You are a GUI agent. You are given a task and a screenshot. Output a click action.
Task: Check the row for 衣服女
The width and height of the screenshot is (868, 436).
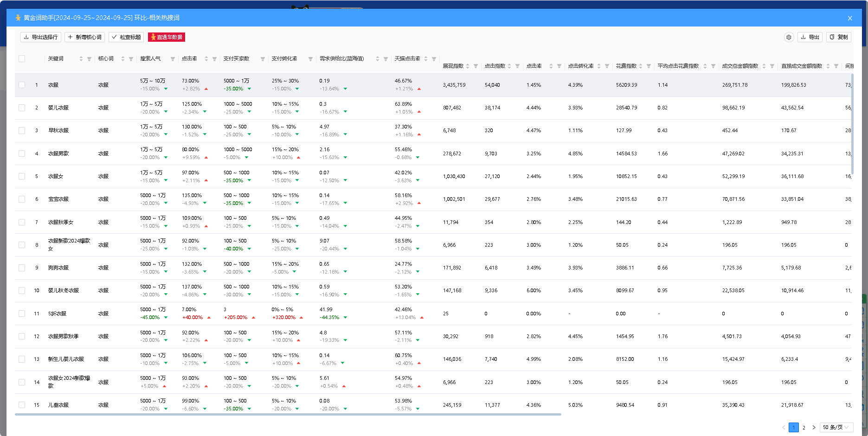pyautogui.click(x=22, y=176)
